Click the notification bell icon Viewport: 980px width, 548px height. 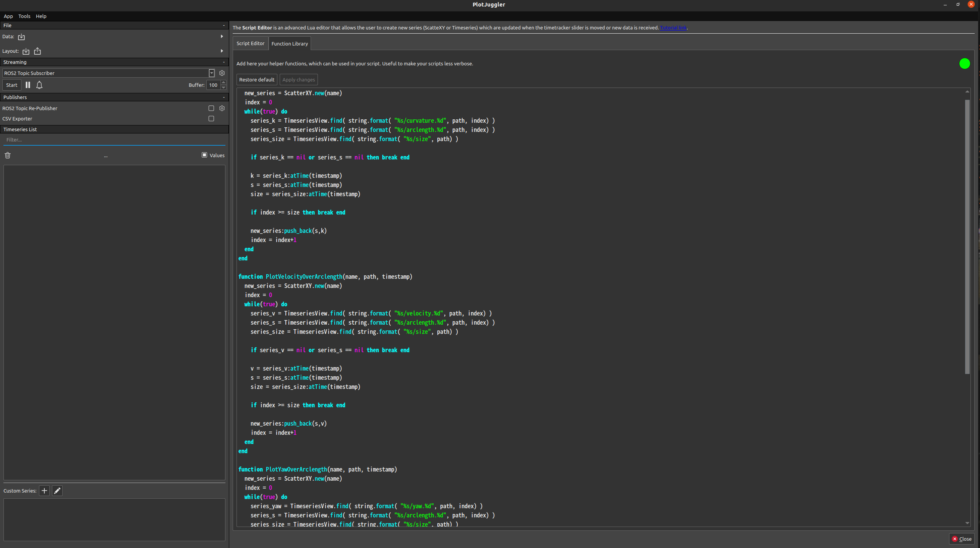pos(39,85)
